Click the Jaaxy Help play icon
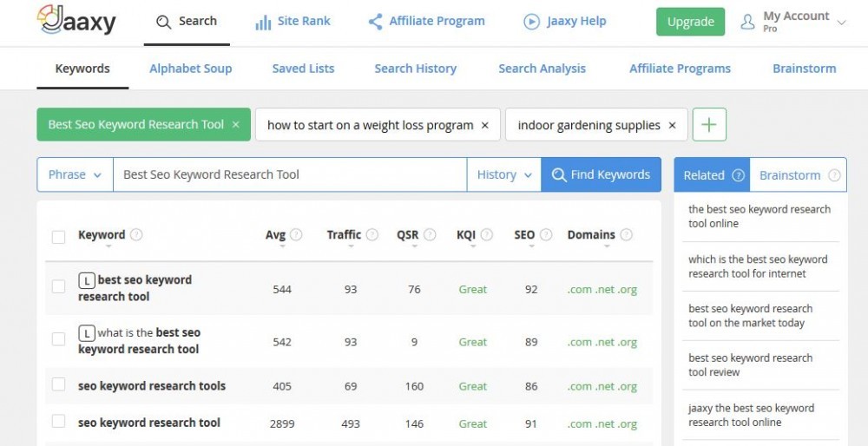 [x=531, y=22]
